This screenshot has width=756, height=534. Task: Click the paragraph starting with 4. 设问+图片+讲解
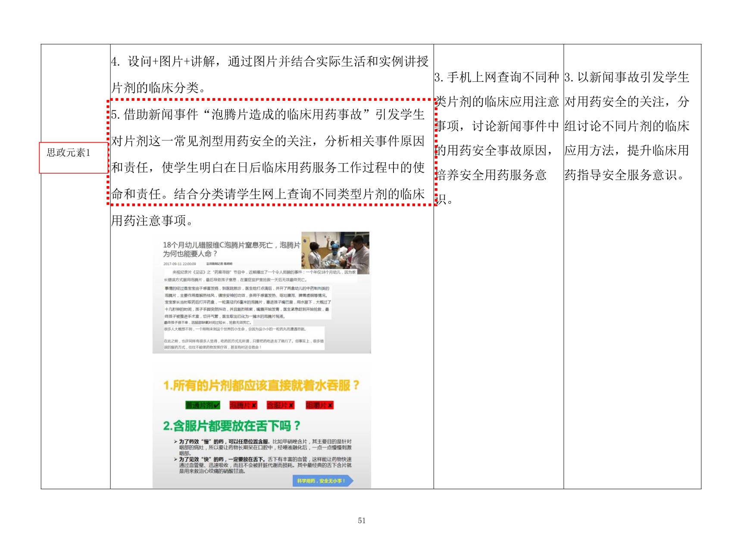270,75
